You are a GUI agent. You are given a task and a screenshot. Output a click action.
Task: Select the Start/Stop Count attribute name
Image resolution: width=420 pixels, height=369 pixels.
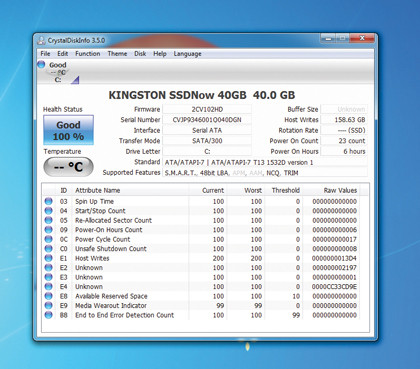[100, 211]
